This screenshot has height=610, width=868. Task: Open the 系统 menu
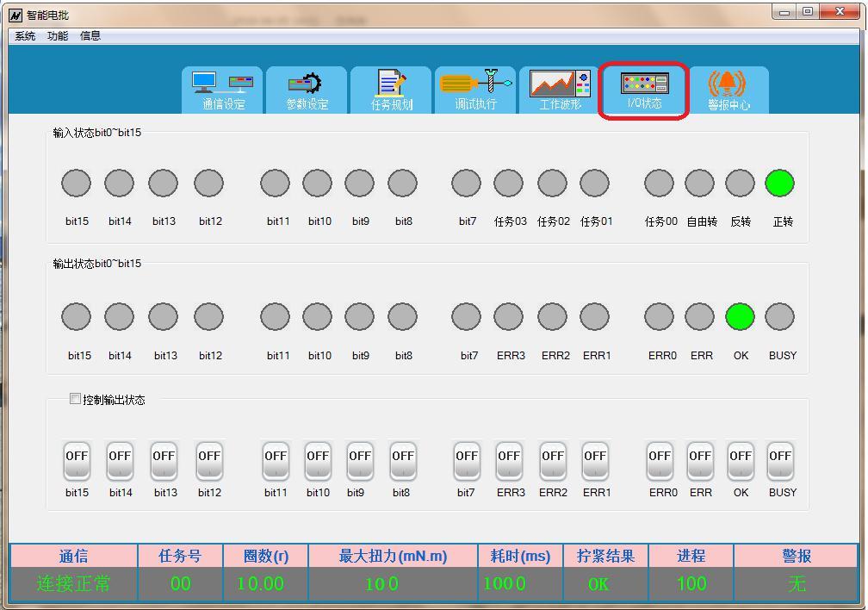25,36
